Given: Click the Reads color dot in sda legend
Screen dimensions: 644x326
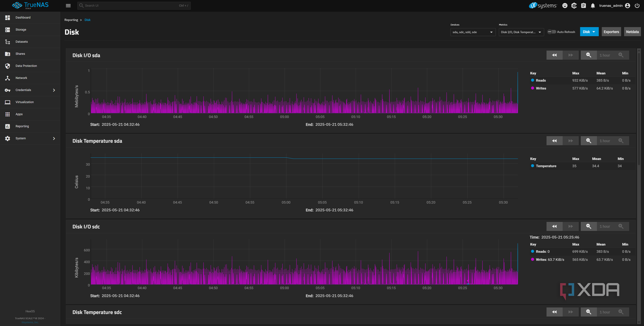Looking at the screenshot, I should pyautogui.click(x=532, y=80).
